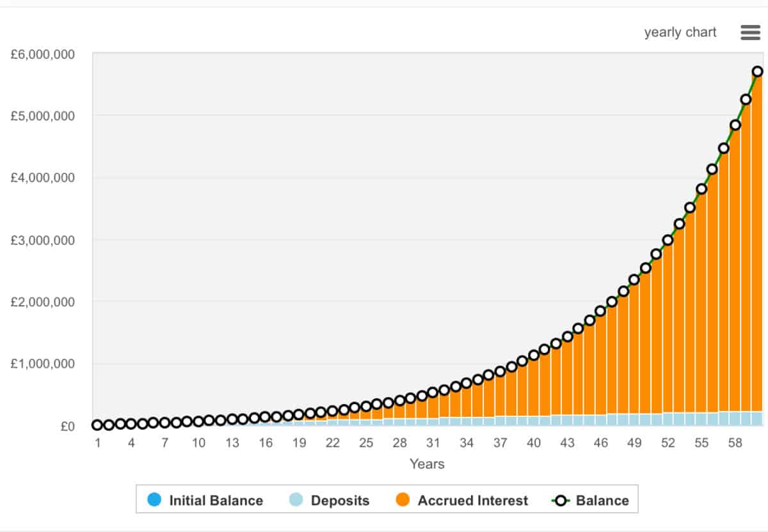
Task: Click the Initial Balance blue legend dot
Action: click(154, 500)
